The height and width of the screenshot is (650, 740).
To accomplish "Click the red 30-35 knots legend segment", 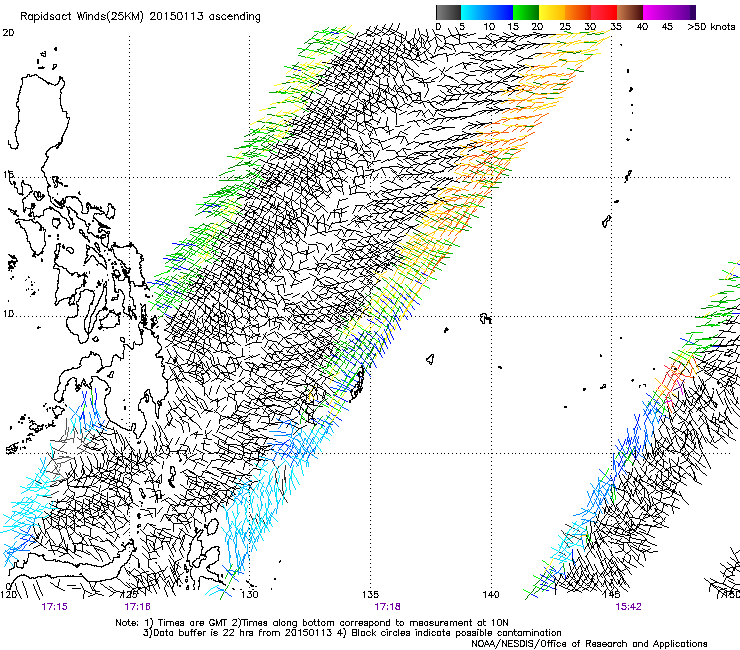I will [604, 12].
